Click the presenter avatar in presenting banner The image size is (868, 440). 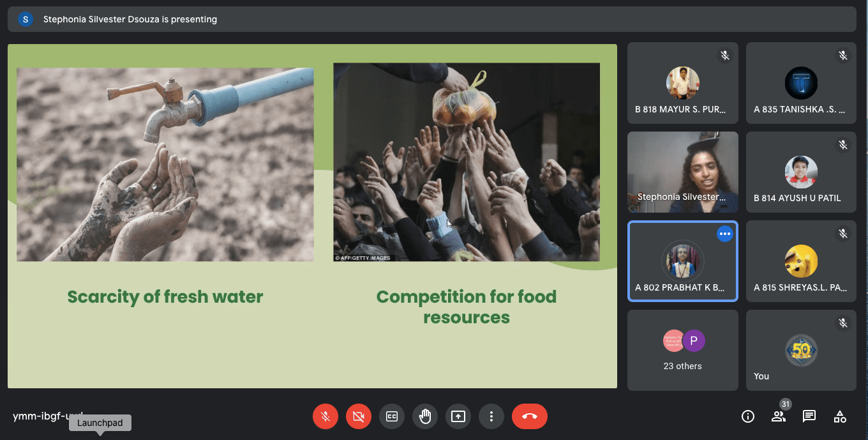(x=26, y=19)
